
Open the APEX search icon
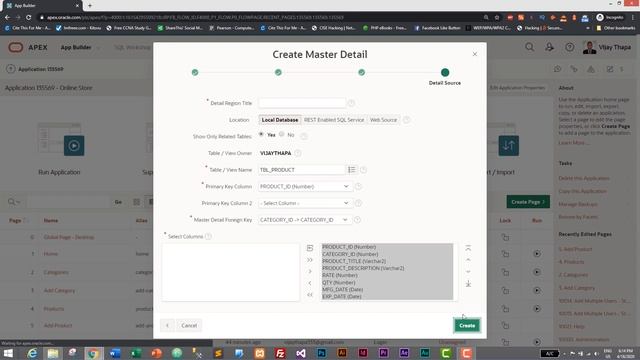point(529,47)
